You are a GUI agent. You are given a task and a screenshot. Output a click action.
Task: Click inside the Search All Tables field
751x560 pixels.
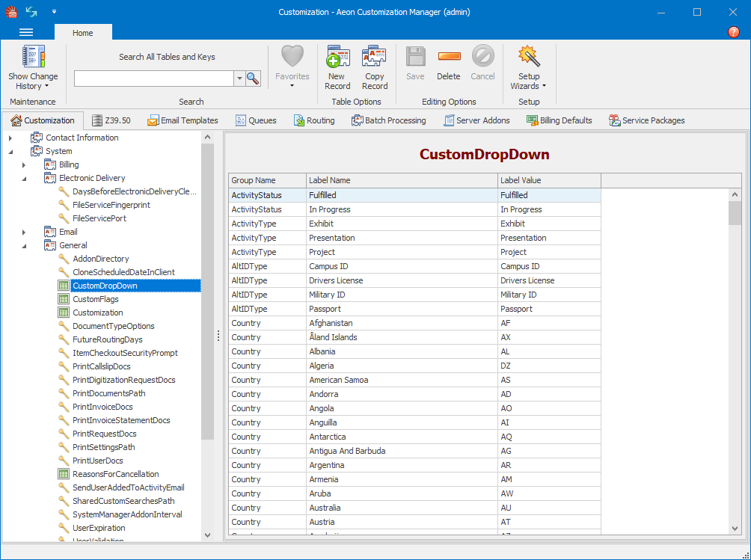tap(153, 78)
